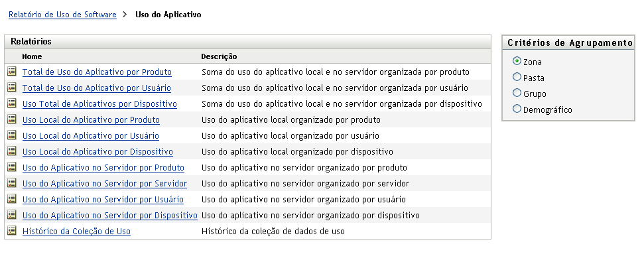Open Uso do Aplicativo no Servidor por Usuário link
644x274 pixels.
point(103,200)
